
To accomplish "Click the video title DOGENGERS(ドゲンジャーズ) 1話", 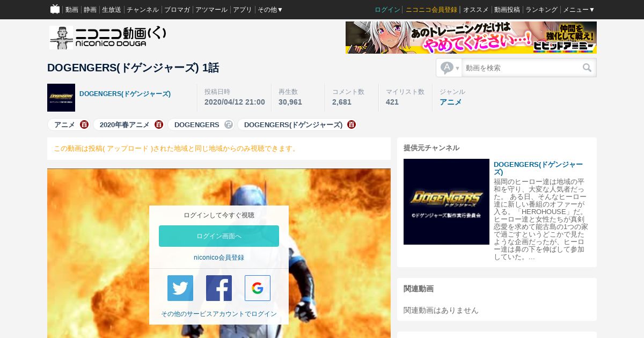I will tap(133, 68).
